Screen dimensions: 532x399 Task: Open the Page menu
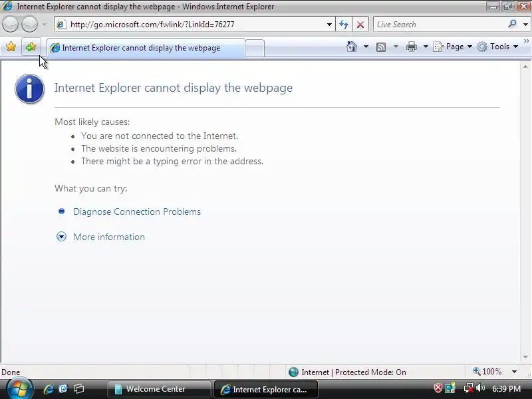(453, 47)
